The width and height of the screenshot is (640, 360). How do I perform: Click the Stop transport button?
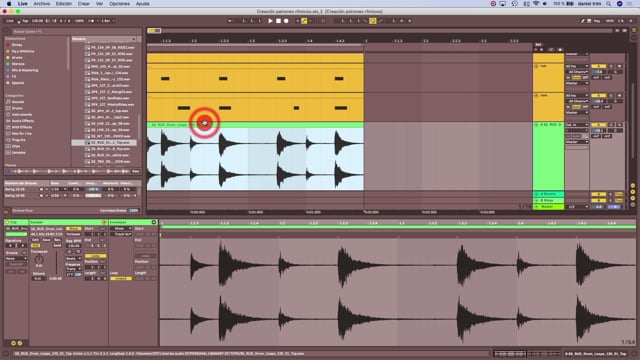[x=278, y=21]
